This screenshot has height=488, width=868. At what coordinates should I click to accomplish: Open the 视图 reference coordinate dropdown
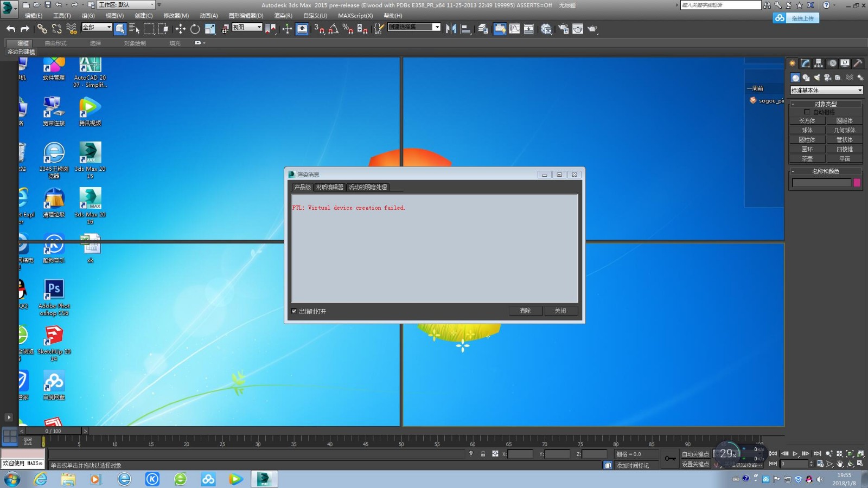click(x=247, y=27)
